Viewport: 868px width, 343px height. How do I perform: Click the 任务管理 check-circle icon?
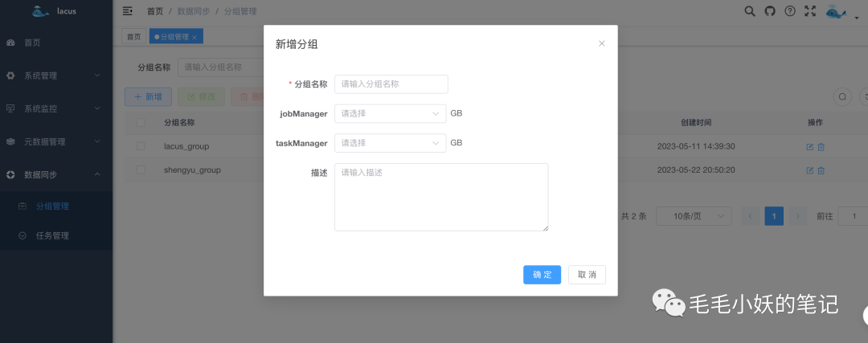(x=23, y=235)
